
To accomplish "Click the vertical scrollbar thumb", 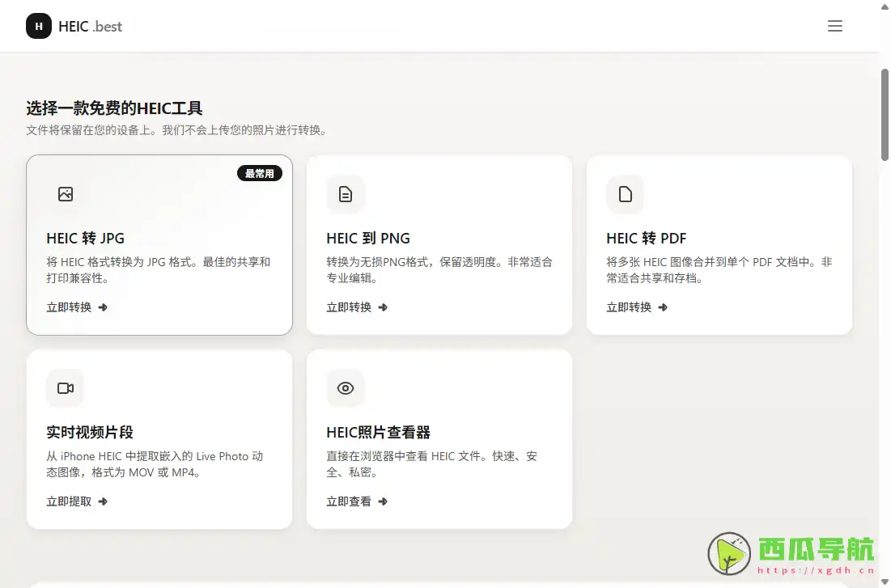I will click(885, 115).
